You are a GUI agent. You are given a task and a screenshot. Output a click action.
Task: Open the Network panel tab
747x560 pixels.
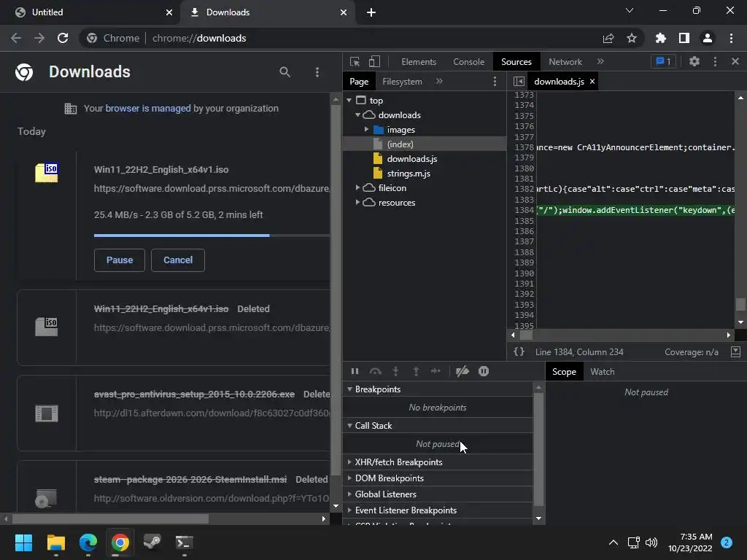(x=565, y=62)
